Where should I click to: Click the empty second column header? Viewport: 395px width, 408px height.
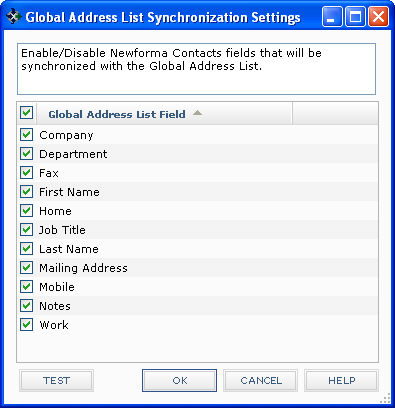(x=335, y=113)
